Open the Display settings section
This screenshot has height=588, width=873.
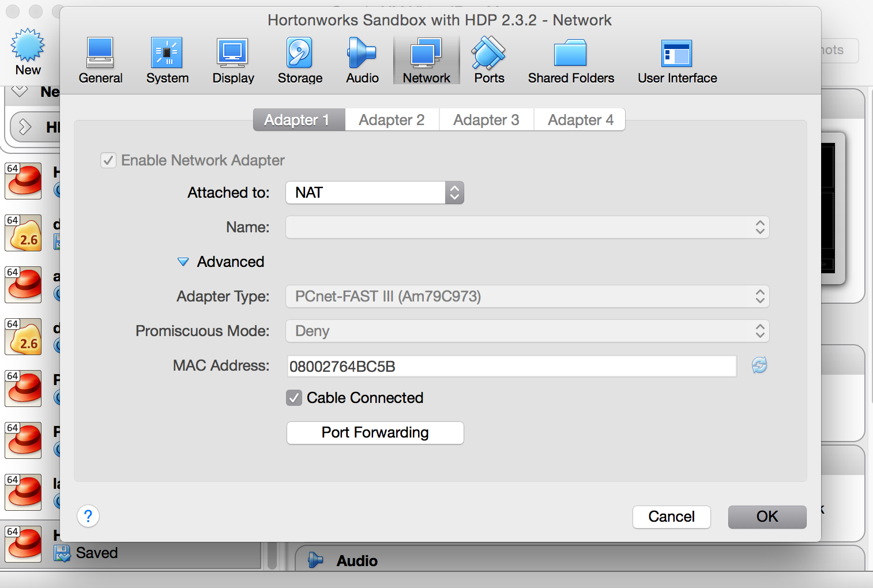click(232, 59)
